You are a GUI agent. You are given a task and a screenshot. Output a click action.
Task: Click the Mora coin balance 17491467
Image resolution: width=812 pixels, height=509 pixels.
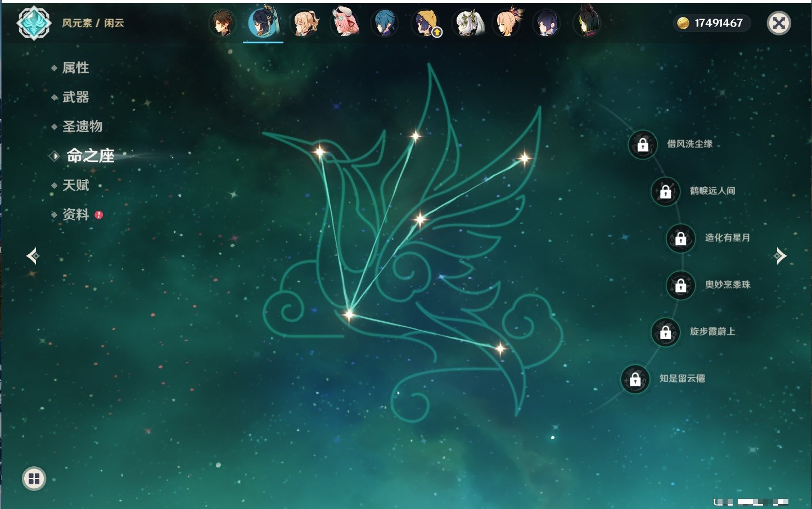coord(712,23)
